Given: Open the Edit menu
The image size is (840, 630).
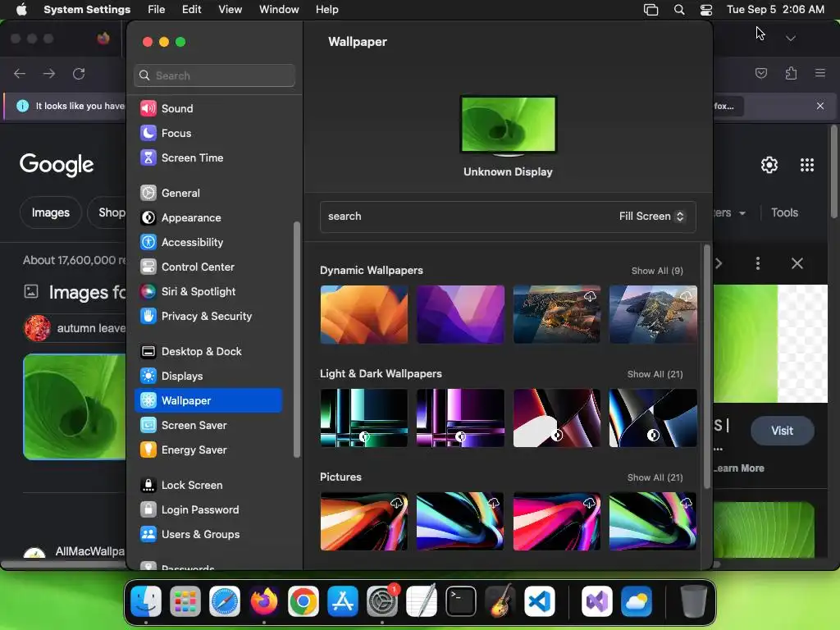Looking at the screenshot, I should (191, 10).
